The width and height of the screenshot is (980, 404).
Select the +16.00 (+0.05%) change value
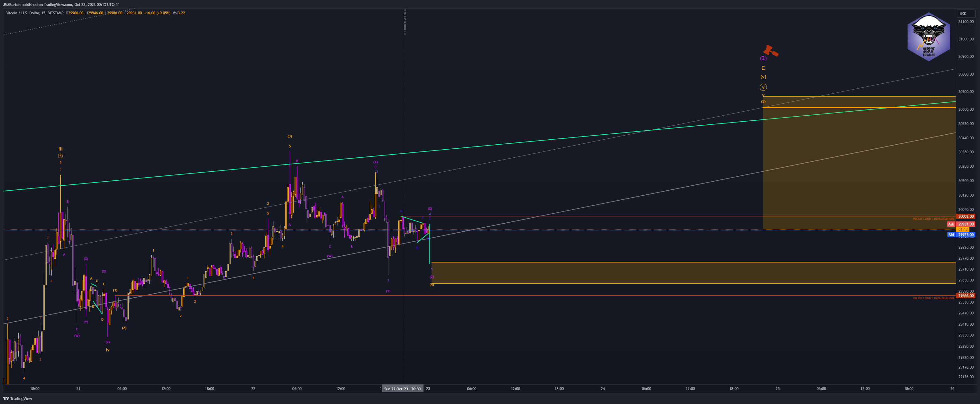point(157,13)
